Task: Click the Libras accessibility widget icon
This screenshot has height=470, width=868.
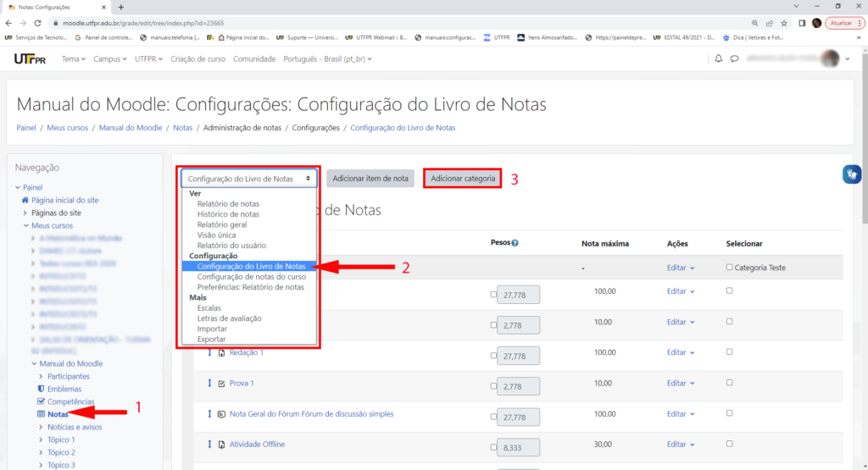Action: pos(852,174)
